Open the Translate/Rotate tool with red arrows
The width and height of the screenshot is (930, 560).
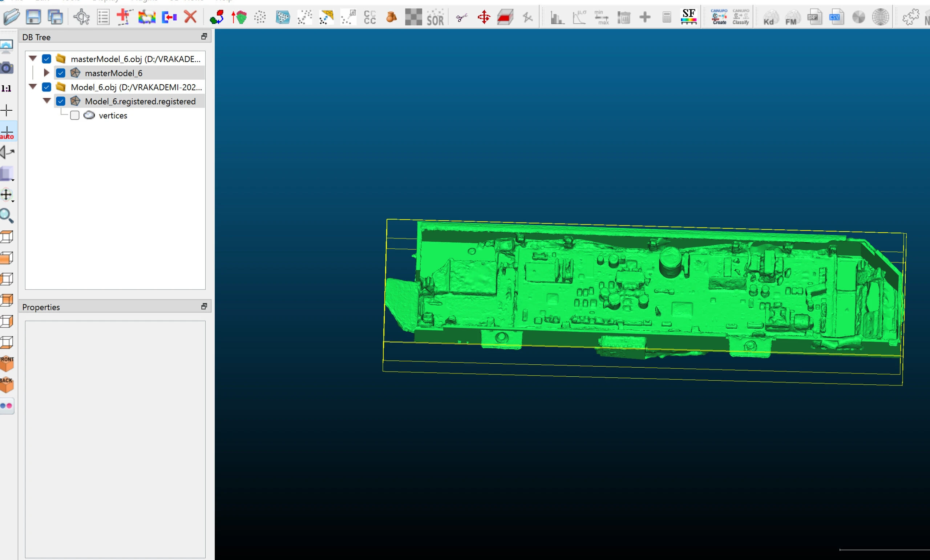tap(484, 17)
